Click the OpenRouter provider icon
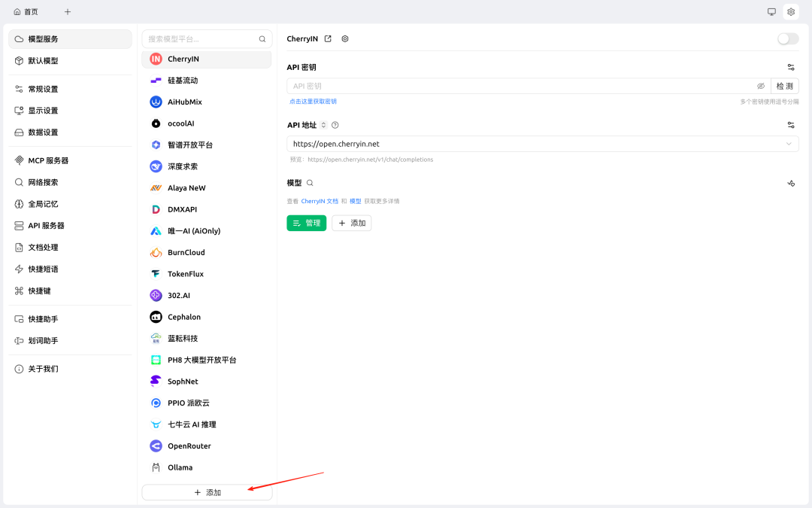 coord(156,446)
